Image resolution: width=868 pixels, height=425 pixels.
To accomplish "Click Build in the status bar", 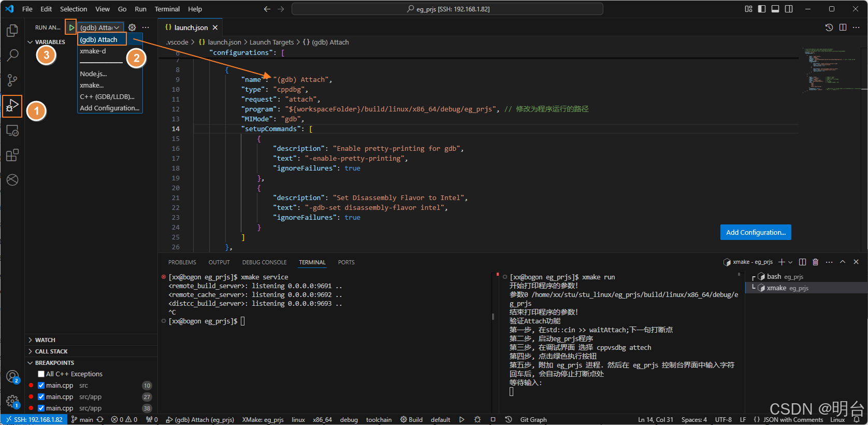I will coord(411,420).
